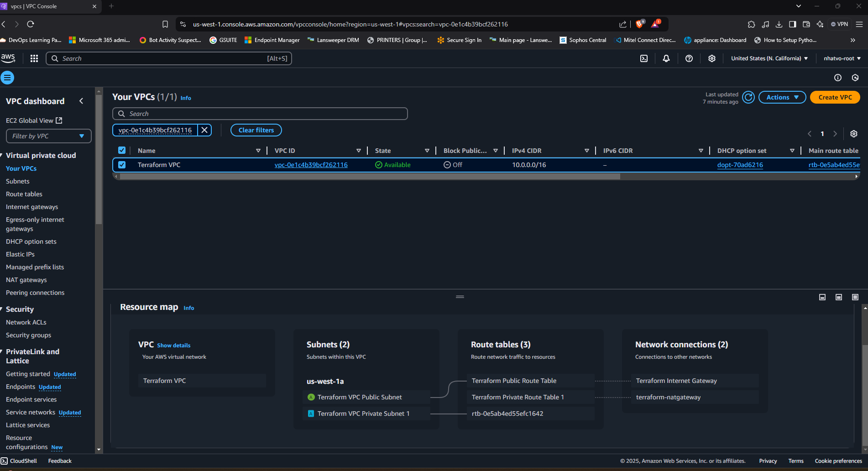
Task: Open the help question mark menu
Action: point(689,58)
